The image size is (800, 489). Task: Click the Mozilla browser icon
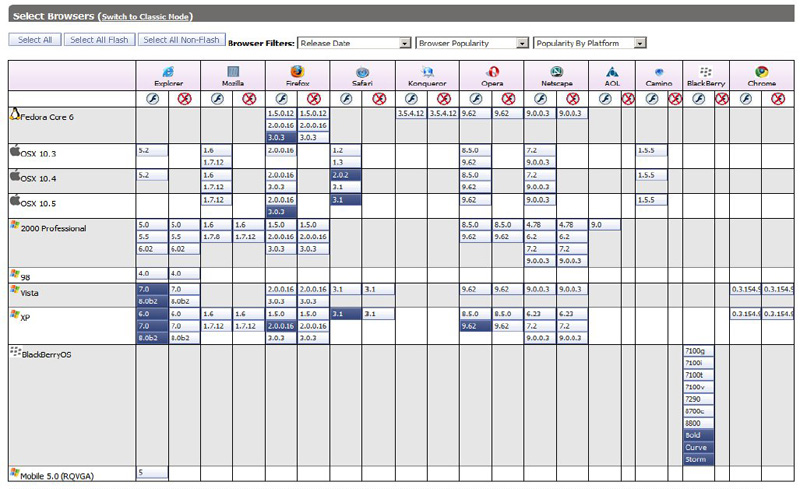233,71
